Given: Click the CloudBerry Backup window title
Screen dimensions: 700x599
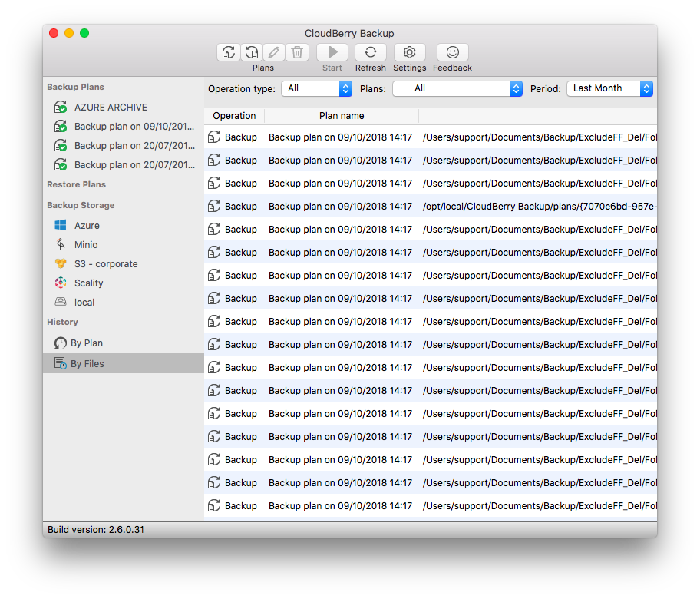Looking at the screenshot, I should (x=349, y=34).
